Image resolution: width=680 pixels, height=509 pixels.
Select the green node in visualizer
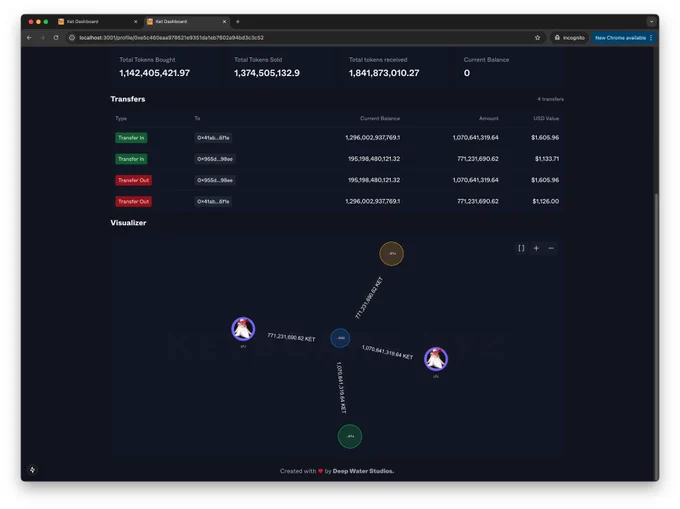point(350,436)
